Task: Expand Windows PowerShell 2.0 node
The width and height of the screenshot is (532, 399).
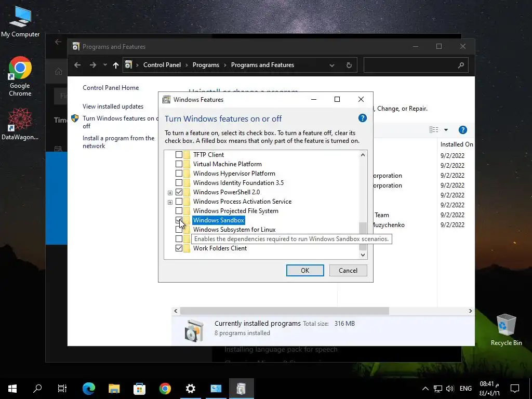Action: point(170,193)
